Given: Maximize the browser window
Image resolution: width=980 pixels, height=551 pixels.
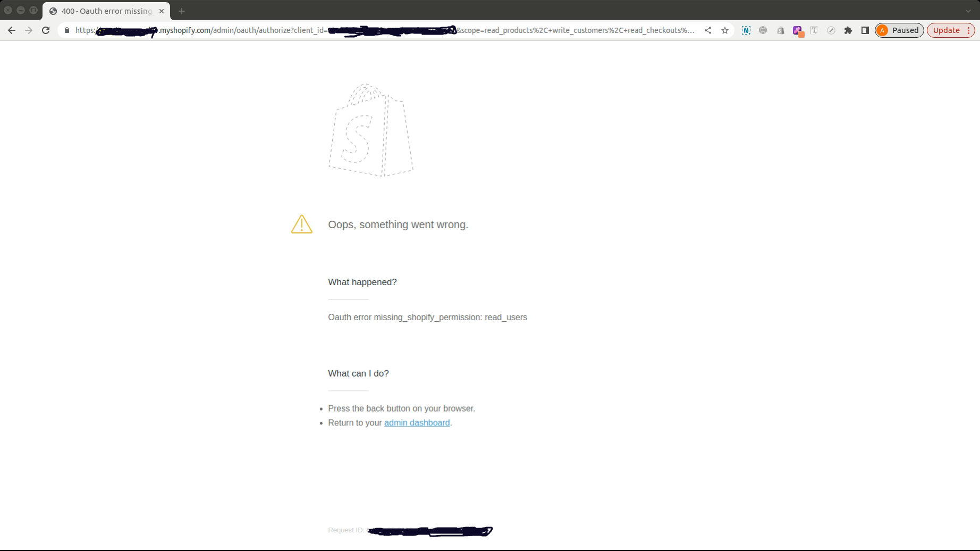Looking at the screenshot, I should [33, 10].
